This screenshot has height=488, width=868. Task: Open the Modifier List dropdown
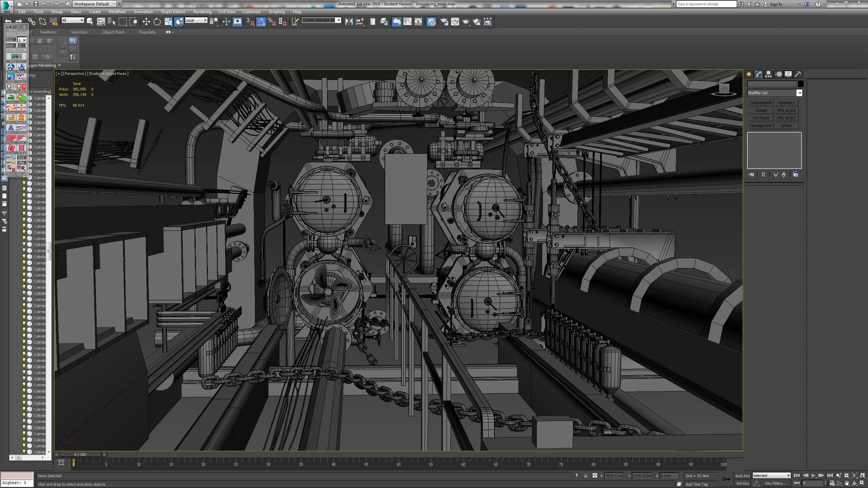[x=800, y=93]
